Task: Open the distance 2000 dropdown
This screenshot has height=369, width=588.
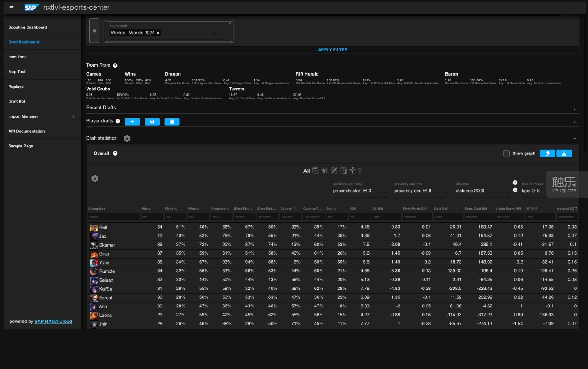Action: click(x=482, y=191)
